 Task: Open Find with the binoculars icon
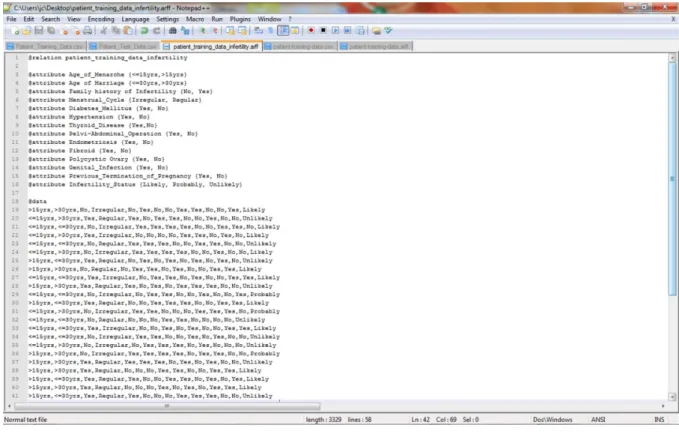(x=172, y=31)
